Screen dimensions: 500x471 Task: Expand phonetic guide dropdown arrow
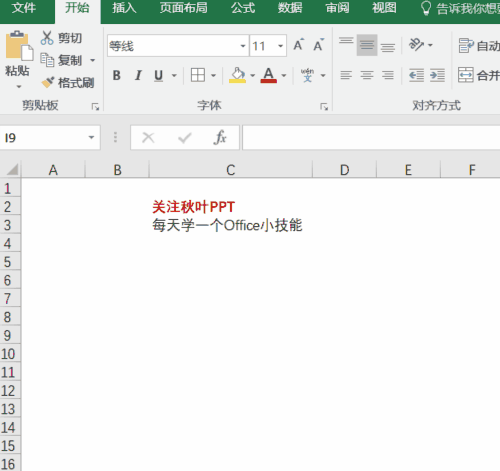coord(323,75)
